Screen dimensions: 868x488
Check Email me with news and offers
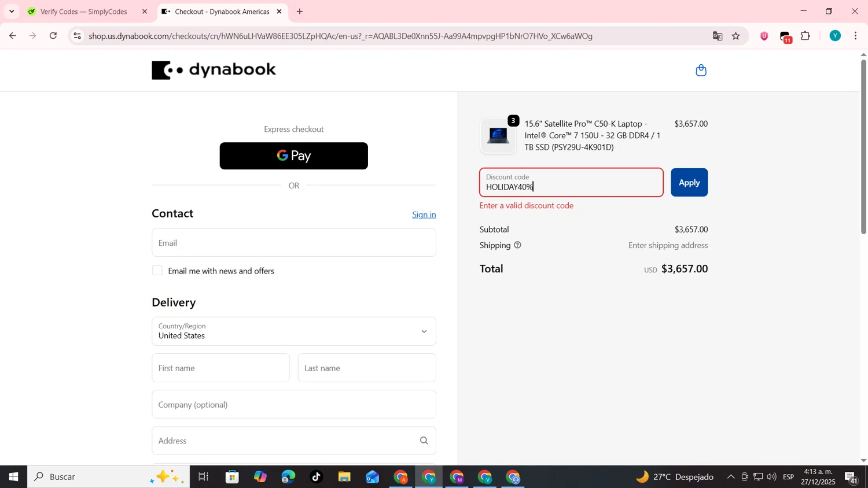point(157,271)
